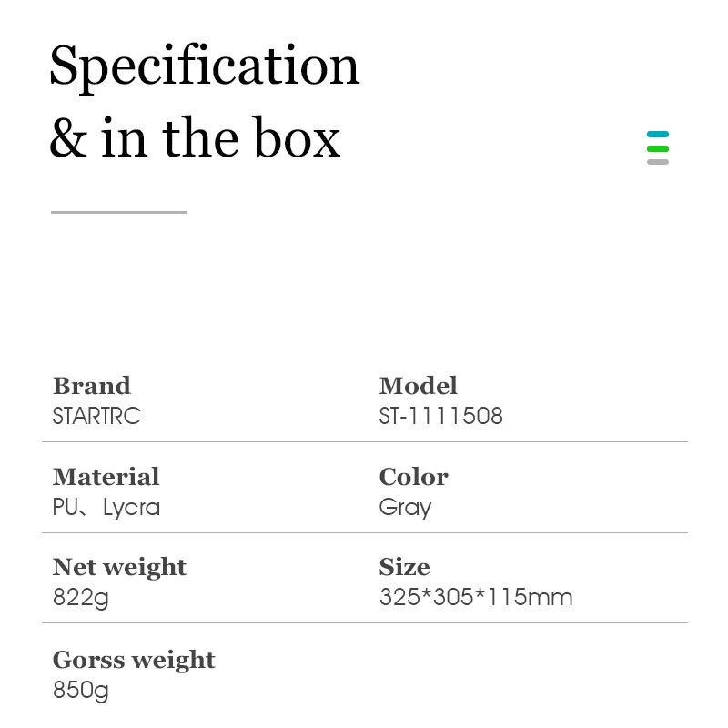Select the 822g net weight value
This screenshot has width=728, height=728.
coord(81,598)
